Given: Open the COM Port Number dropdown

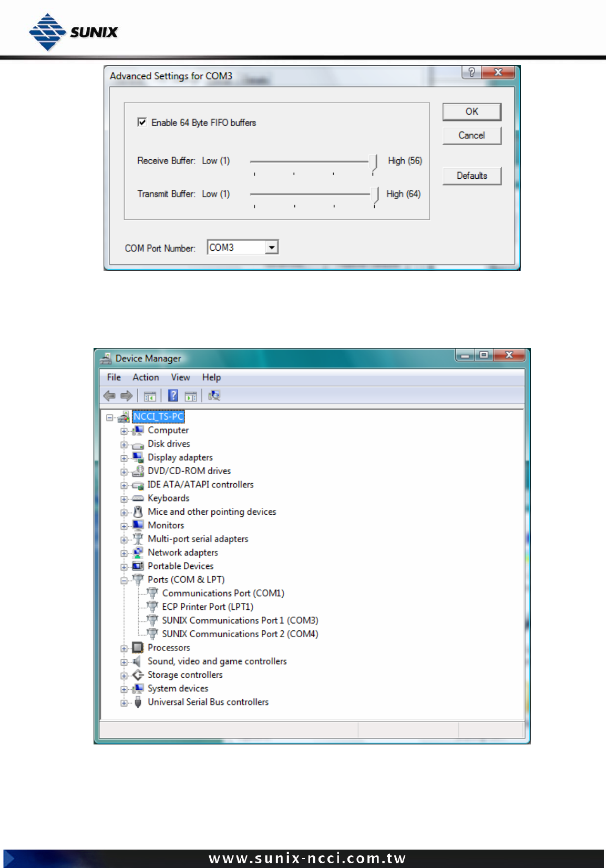Looking at the screenshot, I should (x=271, y=247).
